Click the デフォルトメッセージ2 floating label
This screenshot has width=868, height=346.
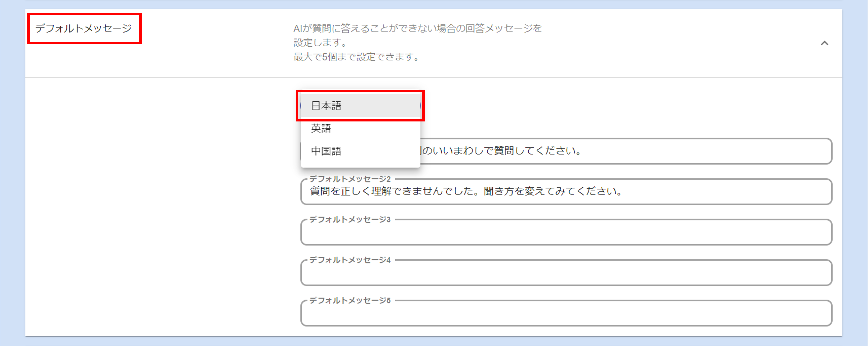350,179
